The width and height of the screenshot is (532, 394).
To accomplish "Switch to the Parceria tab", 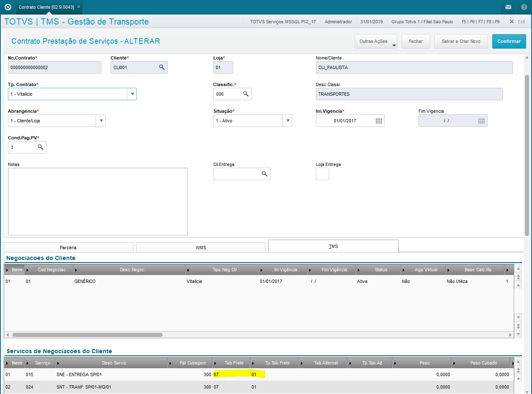I will click(68, 247).
